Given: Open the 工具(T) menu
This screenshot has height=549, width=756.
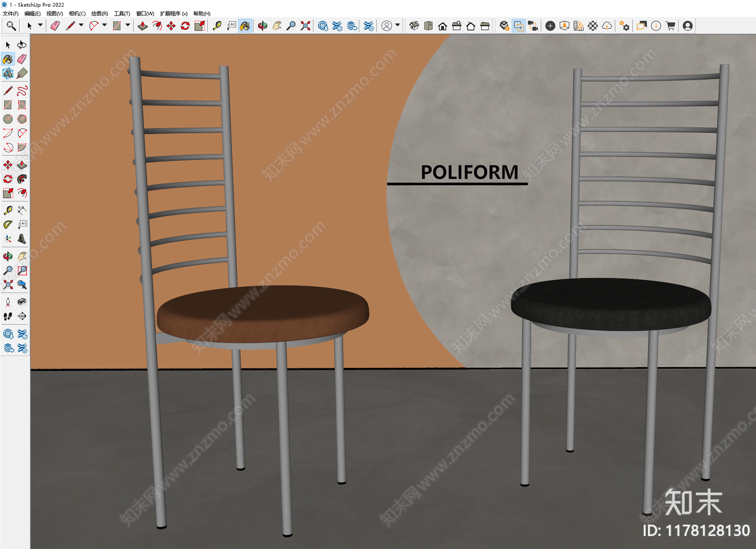Looking at the screenshot, I should coord(122,14).
